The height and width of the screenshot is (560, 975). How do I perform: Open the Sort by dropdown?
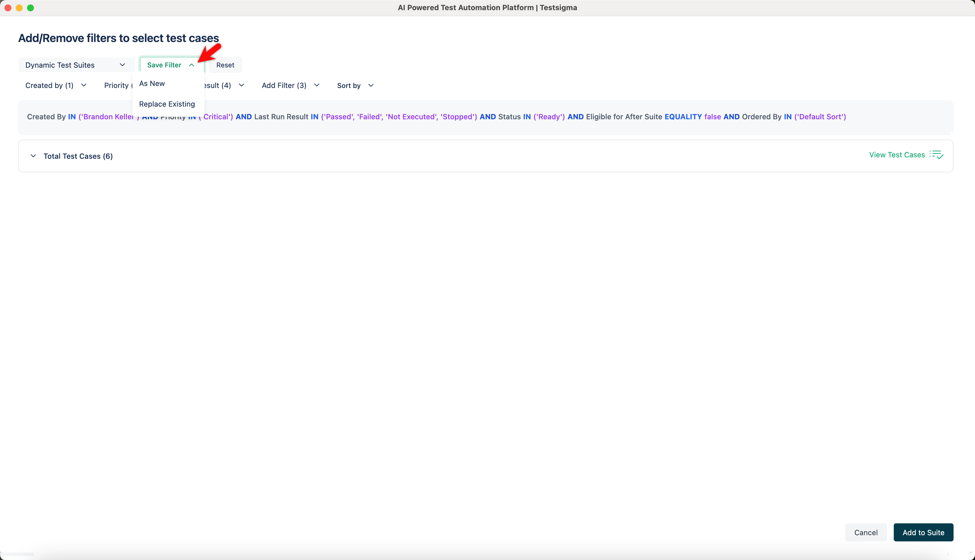tap(355, 85)
